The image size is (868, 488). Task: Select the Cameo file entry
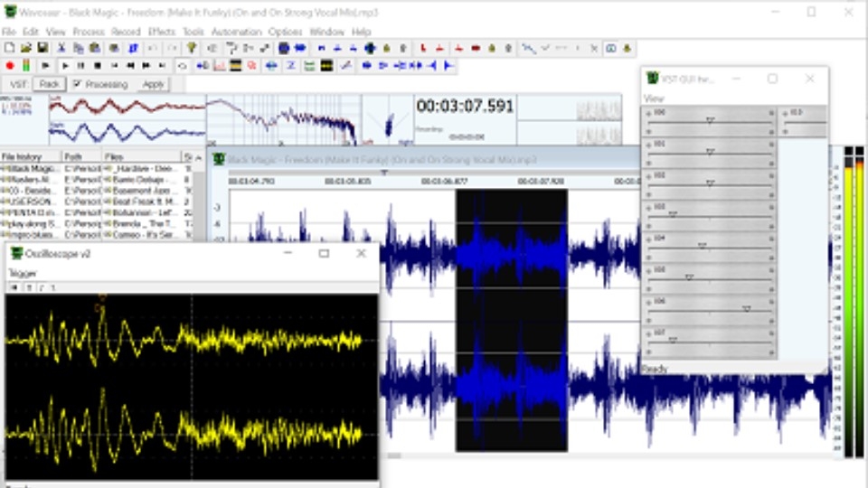[x=142, y=235]
